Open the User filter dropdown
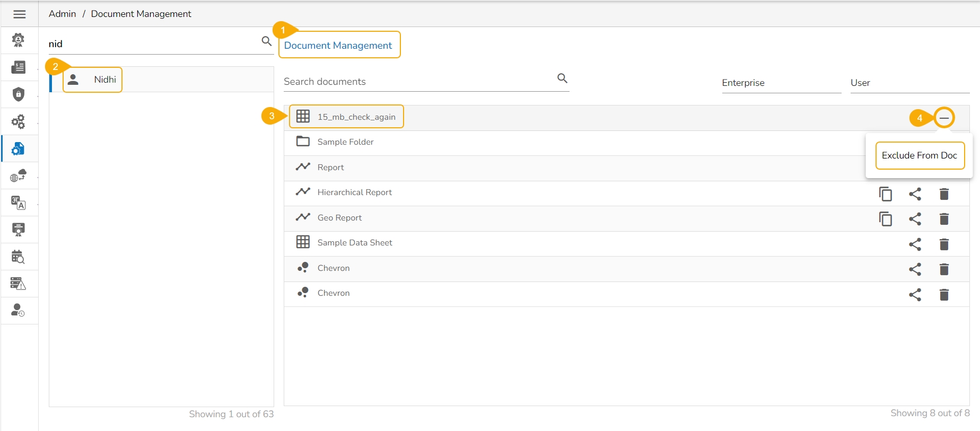980x431 pixels. click(x=909, y=83)
